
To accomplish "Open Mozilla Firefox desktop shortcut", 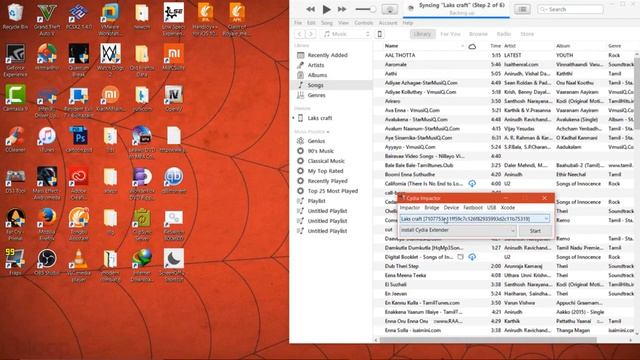I will pyautogui.click(x=47, y=224).
